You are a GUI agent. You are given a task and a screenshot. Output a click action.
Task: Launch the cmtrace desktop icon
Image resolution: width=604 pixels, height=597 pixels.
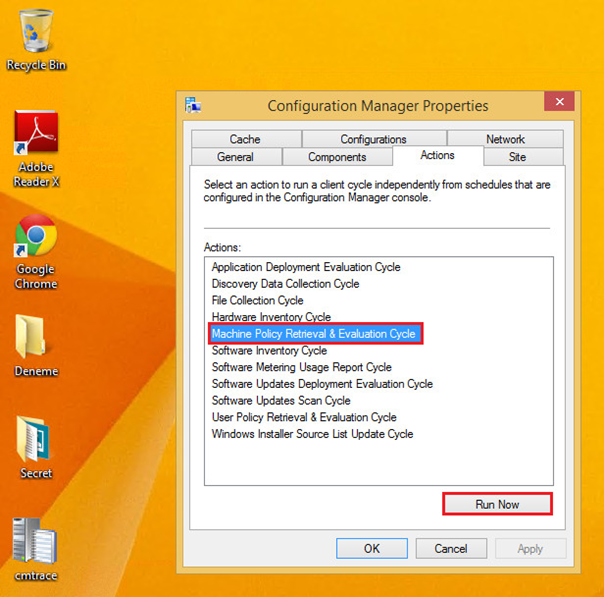point(36,543)
